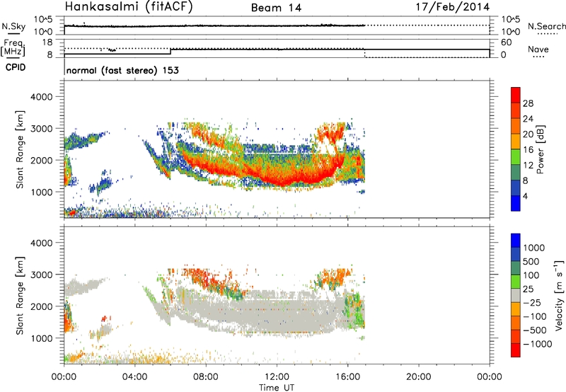Viewport: 566px width, 392px height.
Task: Pick the light green 12–16 dB Power colorbar segment
Action: pyautogui.click(x=516, y=156)
